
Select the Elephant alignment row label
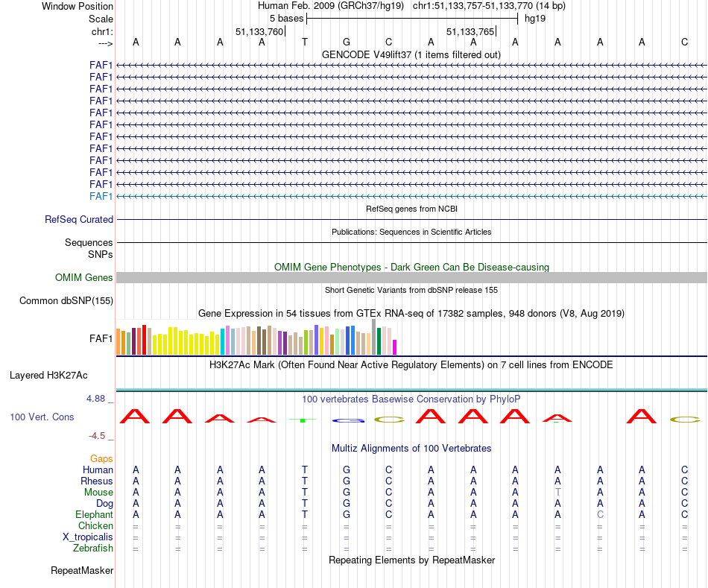pos(95,515)
